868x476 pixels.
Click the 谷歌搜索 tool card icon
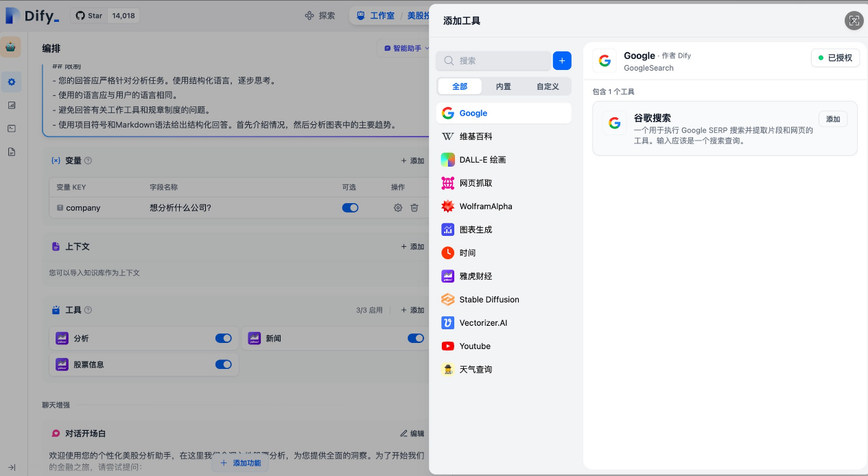(x=614, y=123)
